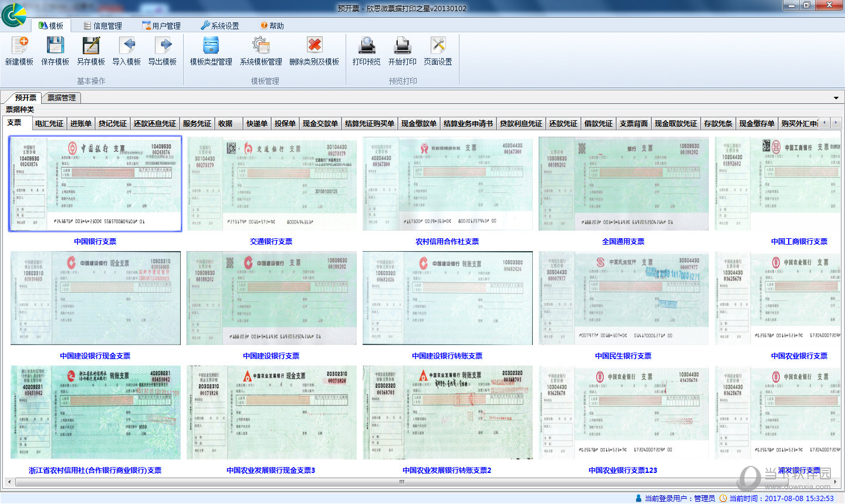Open 页面设置 tools icon

click(x=438, y=46)
